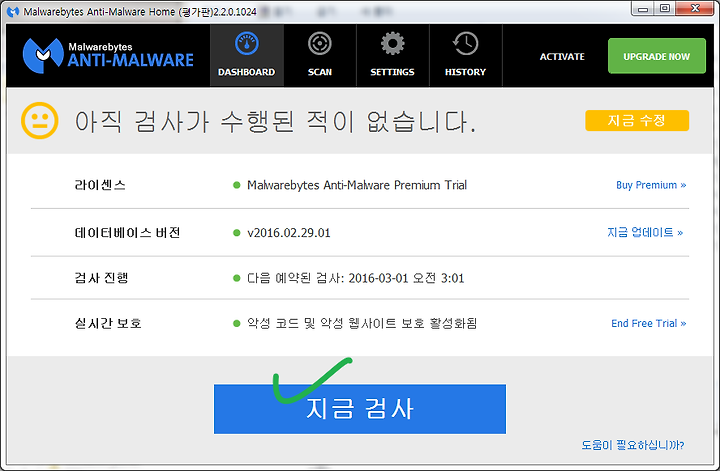Click the 데이터베이스 버전 row label
The height and width of the screenshot is (471, 720).
127,233
